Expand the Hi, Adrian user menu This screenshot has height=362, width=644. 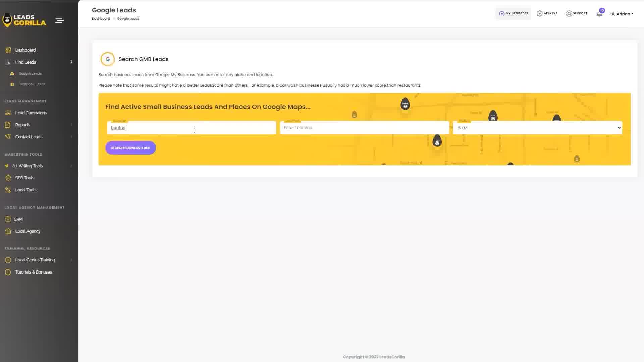coord(622,14)
